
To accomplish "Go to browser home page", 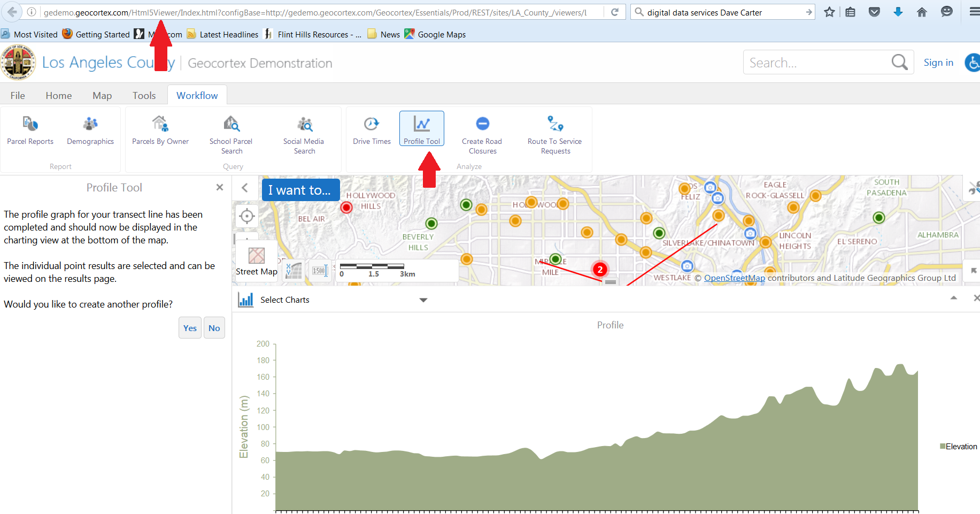I will coord(922,12).
